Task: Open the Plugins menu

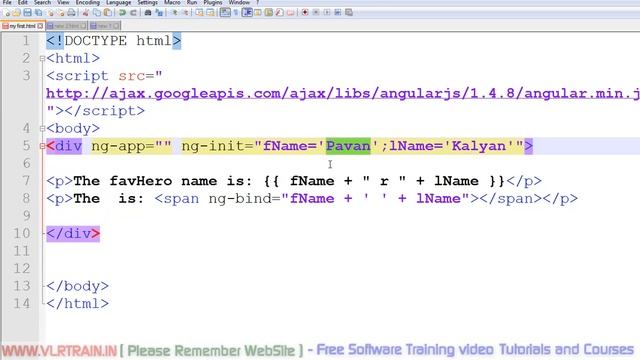Action: point(213,2)
